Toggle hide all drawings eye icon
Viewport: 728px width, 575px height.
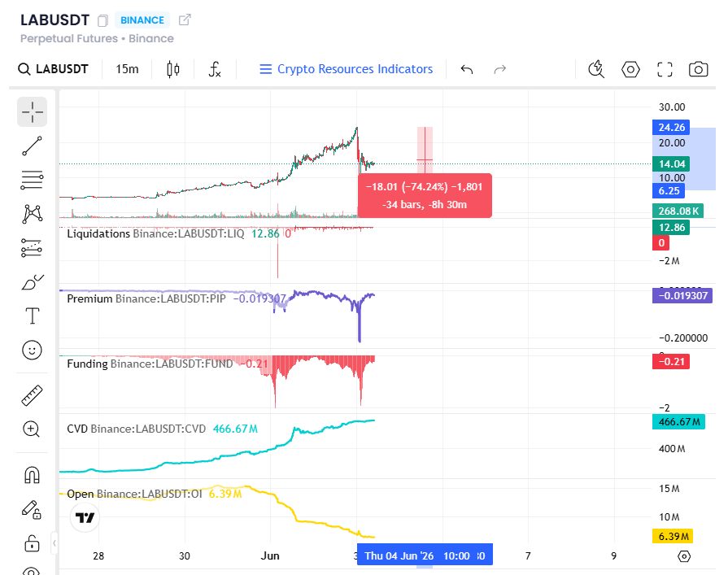[x=31, y=571]
